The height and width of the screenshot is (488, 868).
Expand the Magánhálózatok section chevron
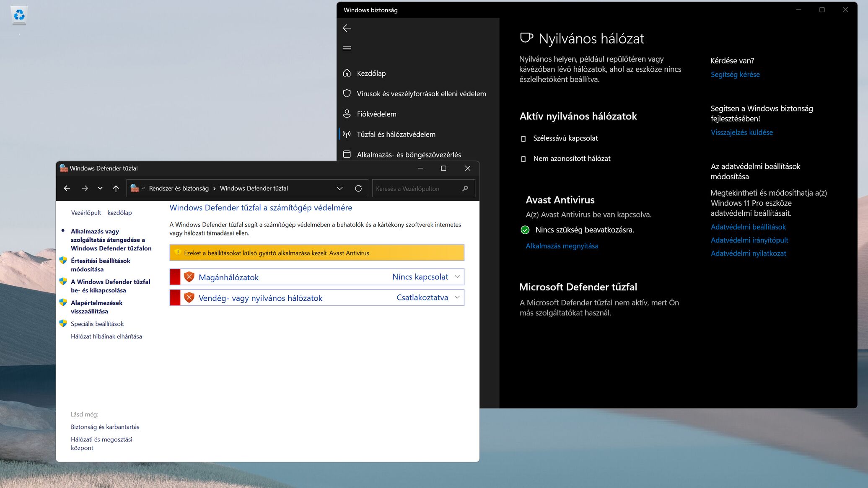457,276
